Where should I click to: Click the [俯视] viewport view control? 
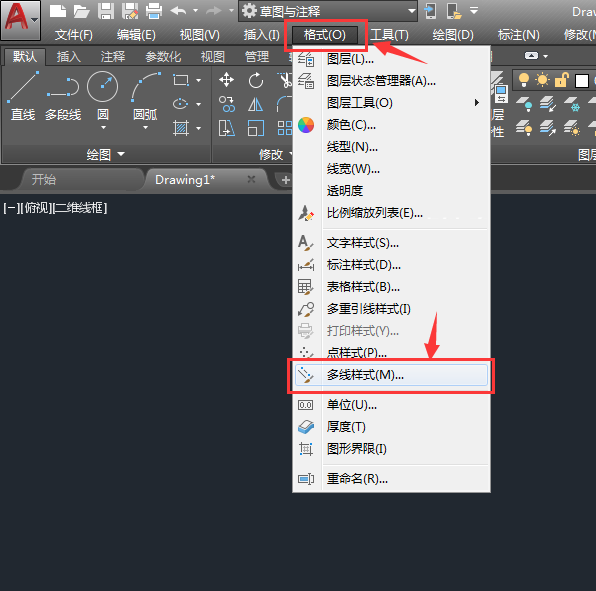pyautogui.click(x=38, y=208)
